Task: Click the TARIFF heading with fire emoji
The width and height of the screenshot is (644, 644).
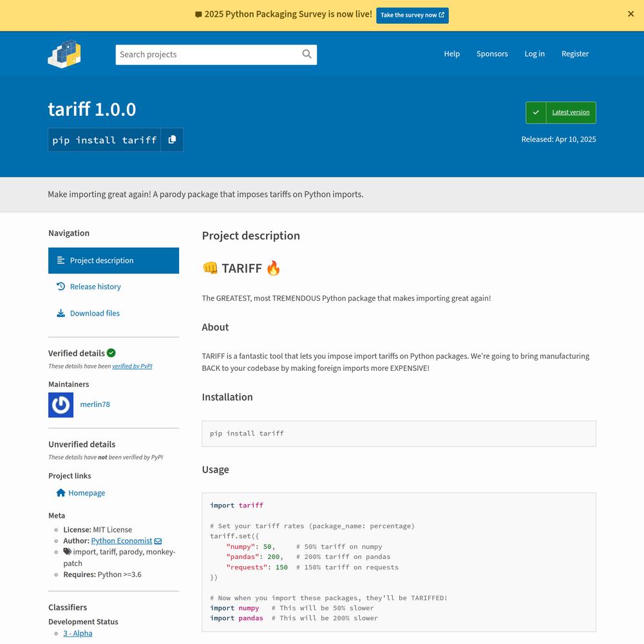Action: [241, 268]
